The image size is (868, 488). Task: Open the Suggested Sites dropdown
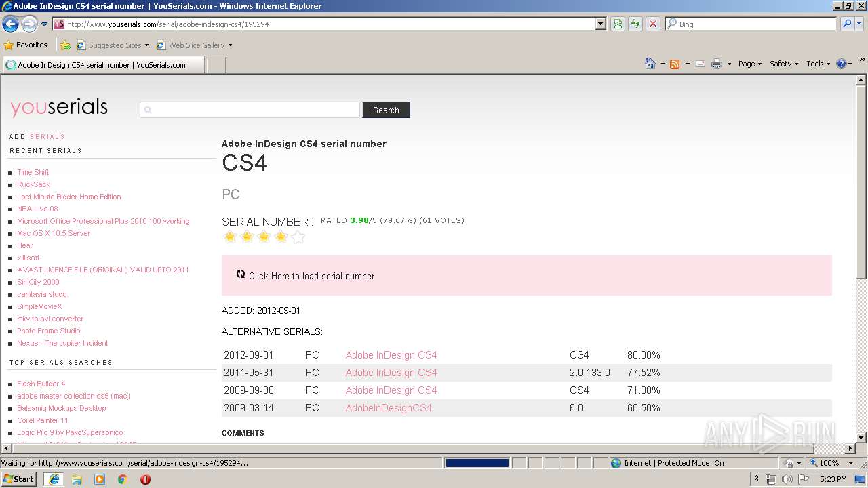point(112,45)
